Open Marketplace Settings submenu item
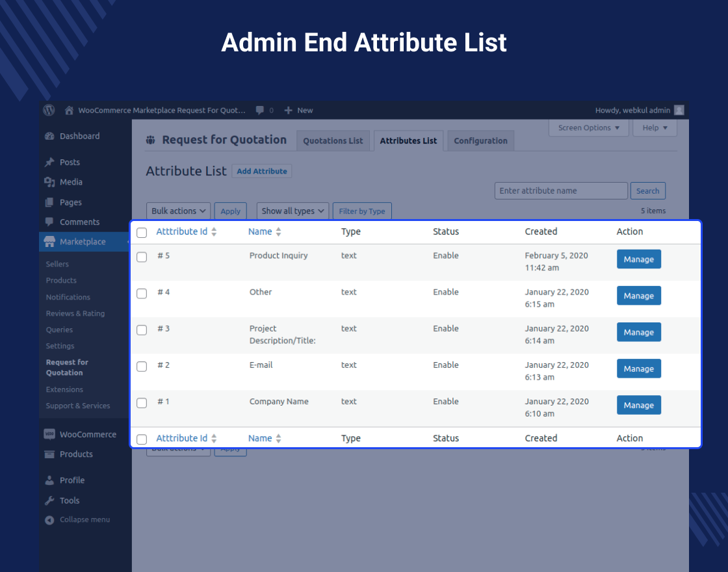This screenshot has width=728, height=572. (x=60, y=346)
